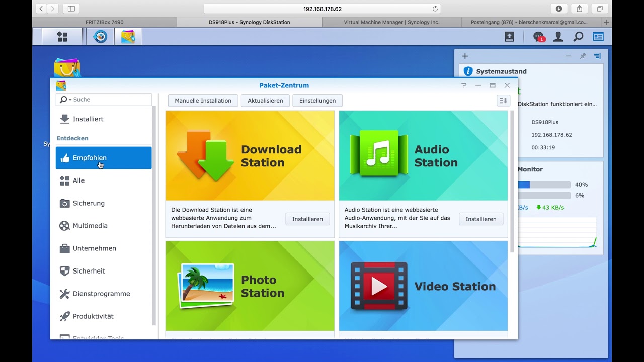Toggle the widgets panel icon in taskbar

[598, 37]
